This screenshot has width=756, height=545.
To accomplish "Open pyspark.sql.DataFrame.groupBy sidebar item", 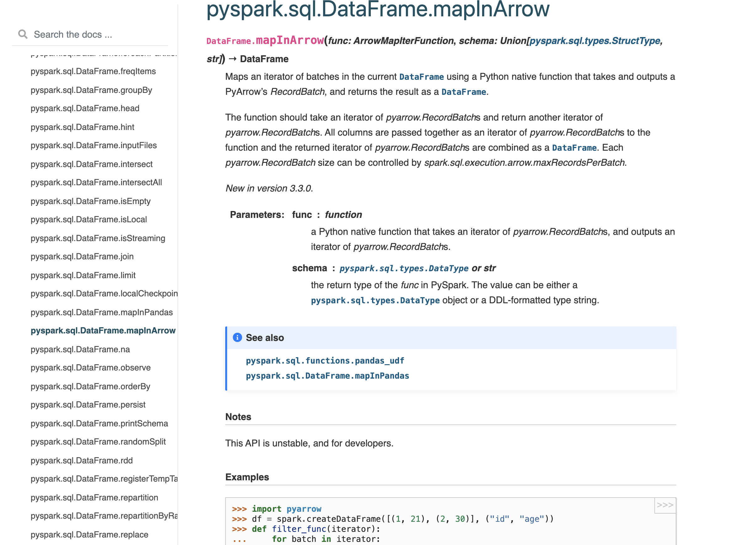I will tap(91, 90).
